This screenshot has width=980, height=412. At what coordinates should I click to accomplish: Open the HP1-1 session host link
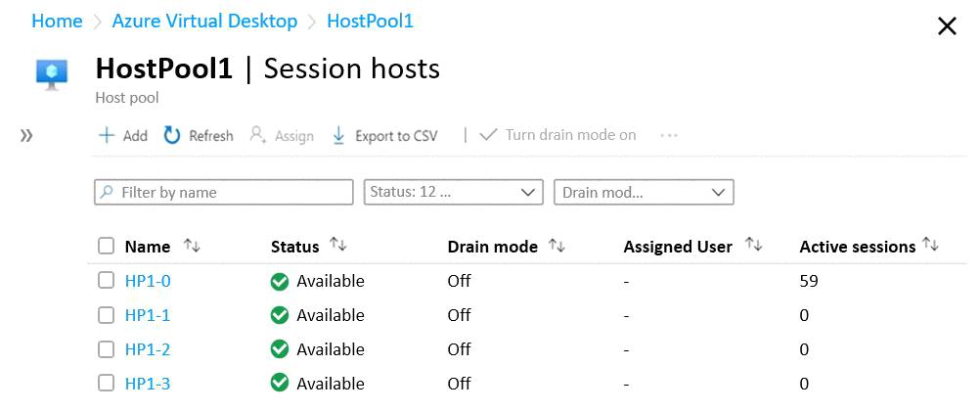click(148, 315)
